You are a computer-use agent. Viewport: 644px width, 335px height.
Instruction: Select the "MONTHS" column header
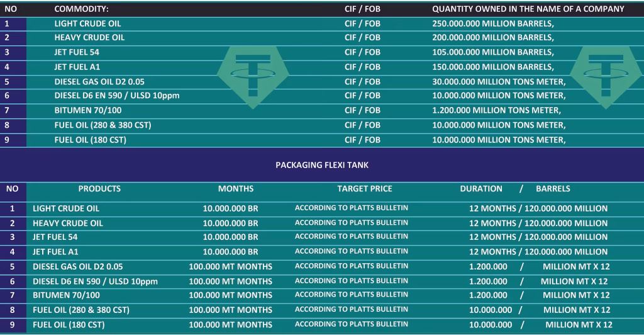tap(236, 189)
